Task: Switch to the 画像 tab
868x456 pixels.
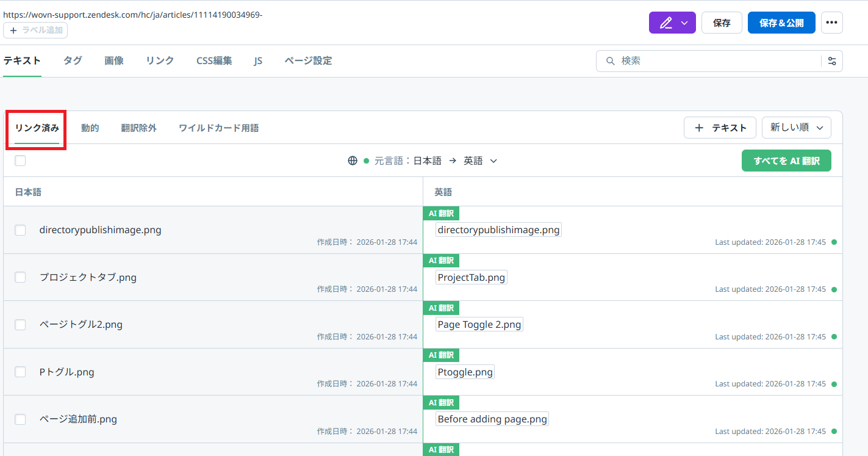Action: [x=114, y=60]
